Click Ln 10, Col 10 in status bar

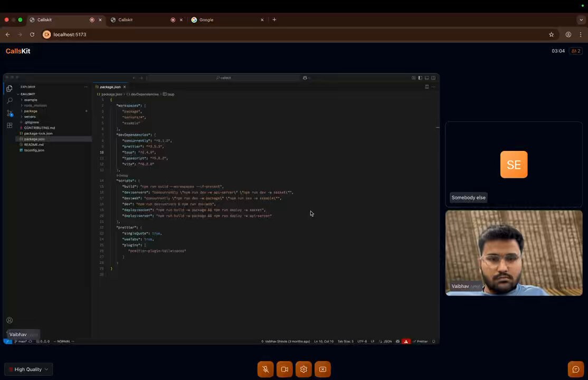pos(324,341)
